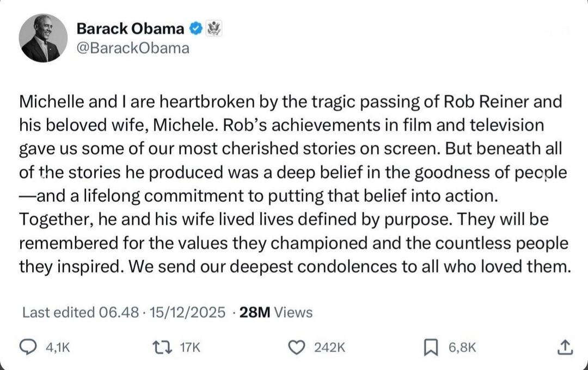Image resolution: width=588 pixels, height=370 pixels.
Task: Like the post with the heart icon
Action: [297, 347]
